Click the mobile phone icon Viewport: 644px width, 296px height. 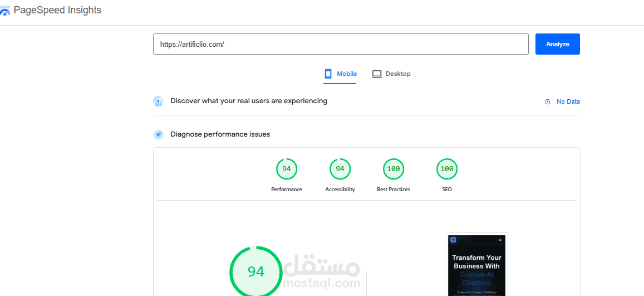328,74
